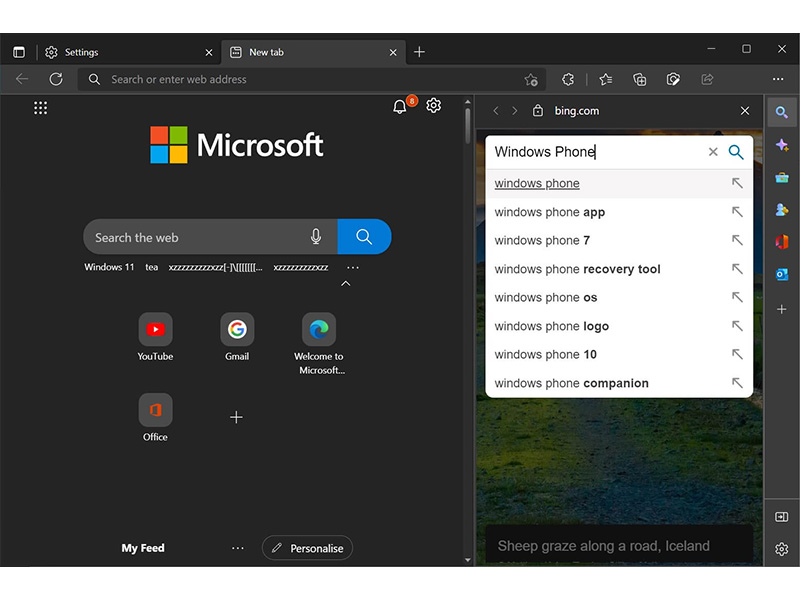
Task: Click the new tab page scrollbar
Action: [468, 125]
